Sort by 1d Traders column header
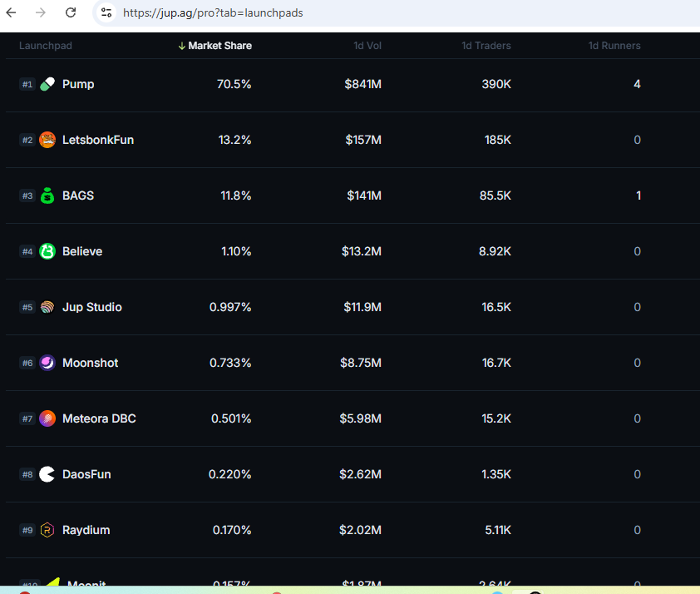Viewport: 700px width, 594px height. tap(486, 46)
